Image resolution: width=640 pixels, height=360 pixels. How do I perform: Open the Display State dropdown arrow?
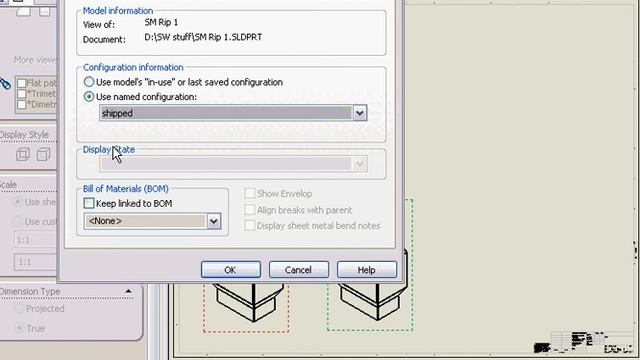(360, 164)
